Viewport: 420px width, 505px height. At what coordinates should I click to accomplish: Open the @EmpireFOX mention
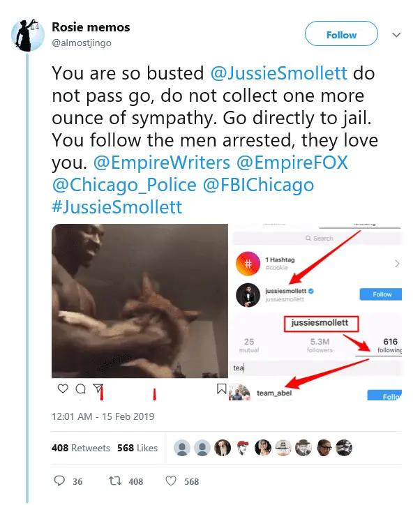[292, 163]
